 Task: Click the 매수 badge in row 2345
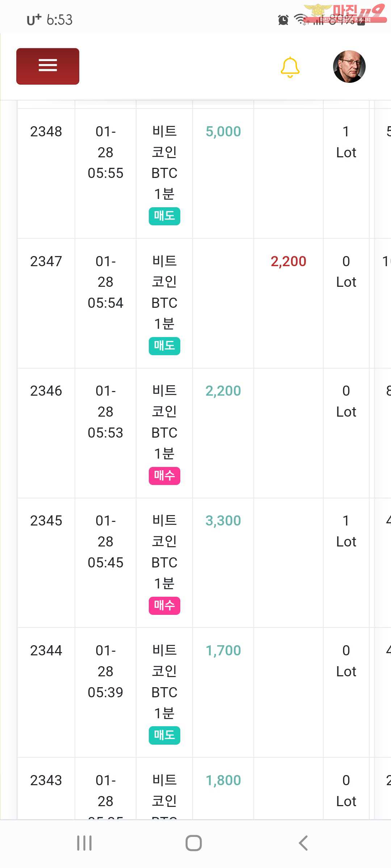tap(164, 605)
